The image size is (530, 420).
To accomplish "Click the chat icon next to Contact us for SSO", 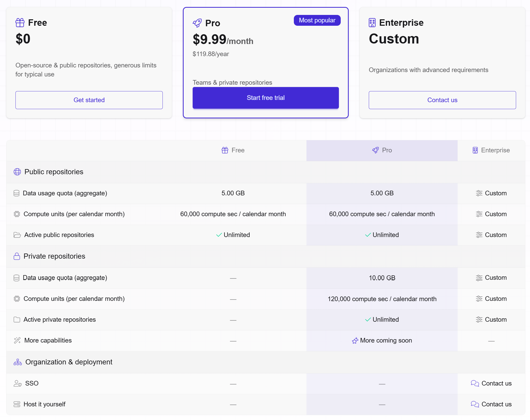I will pyautogui.click(x=475, y=383).
